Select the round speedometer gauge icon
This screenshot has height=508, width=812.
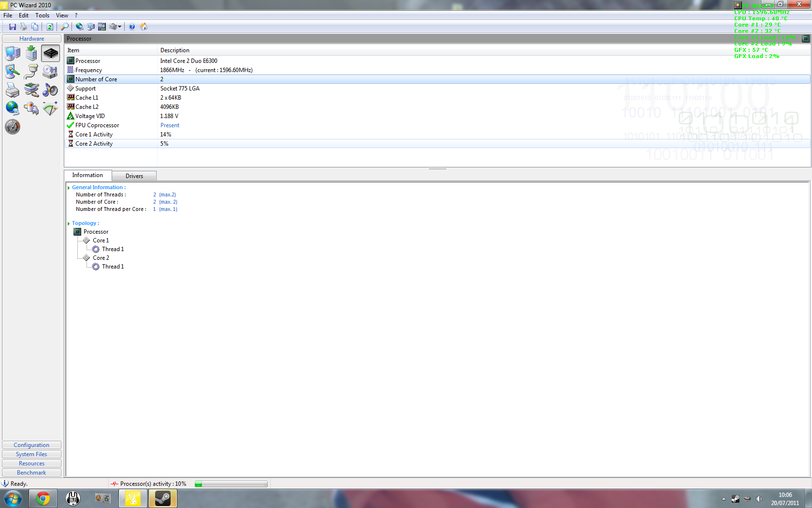point(13,127)
